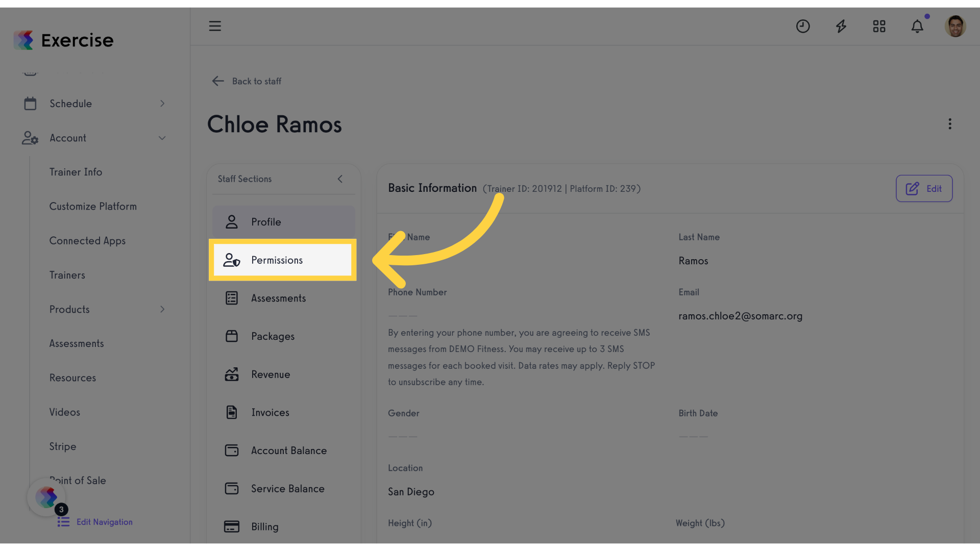This screenshot has height=551, width=980.
Task: Click the Edit Navigation list icon
Action: (x=63, y=522)
